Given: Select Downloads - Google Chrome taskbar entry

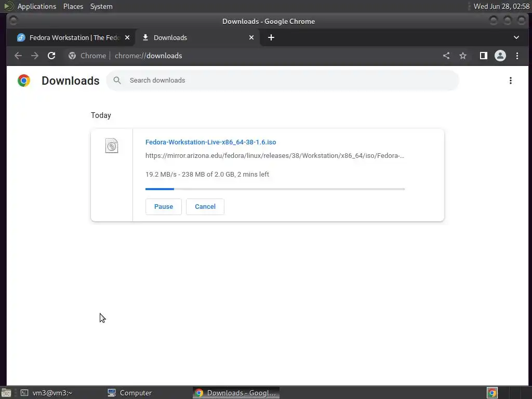Looking at the screenshot, I should coord(236,393).
